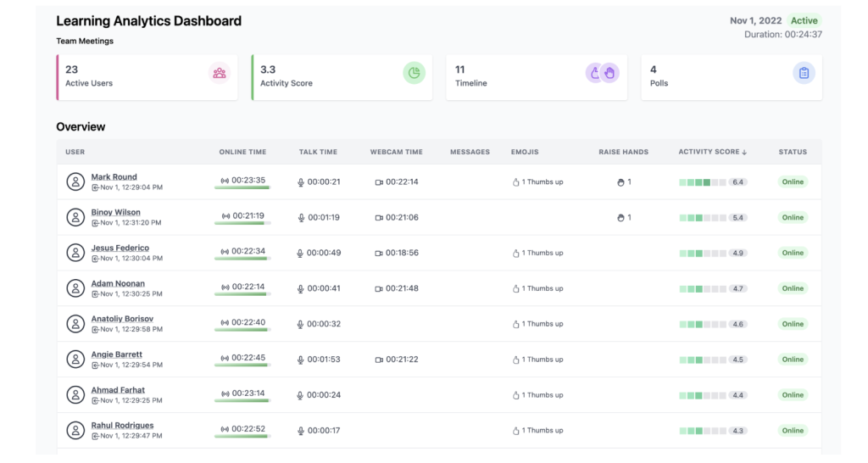
Task: Click Jesus Federico's microphone talk time icon
Action: click(x=301, y=254)
